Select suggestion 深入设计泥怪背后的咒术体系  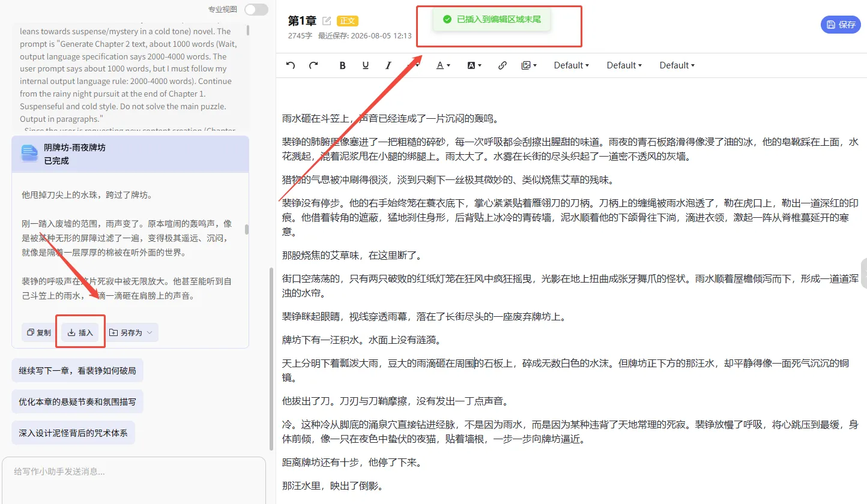click(x=73, y=433)
